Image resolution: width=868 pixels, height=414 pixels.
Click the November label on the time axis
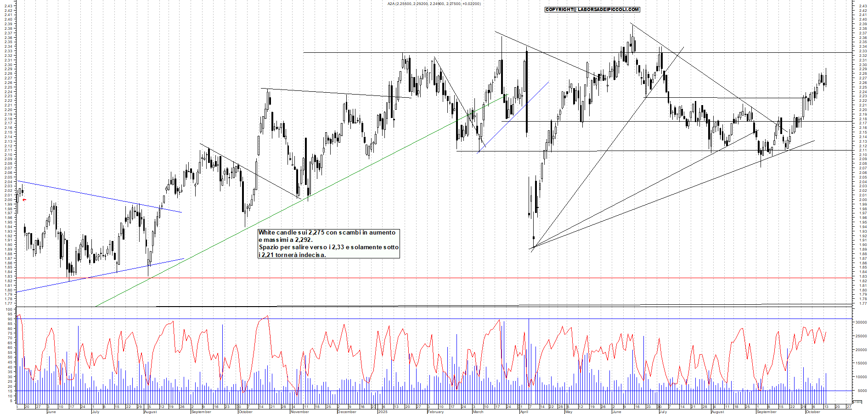click(x=299, y=412)
